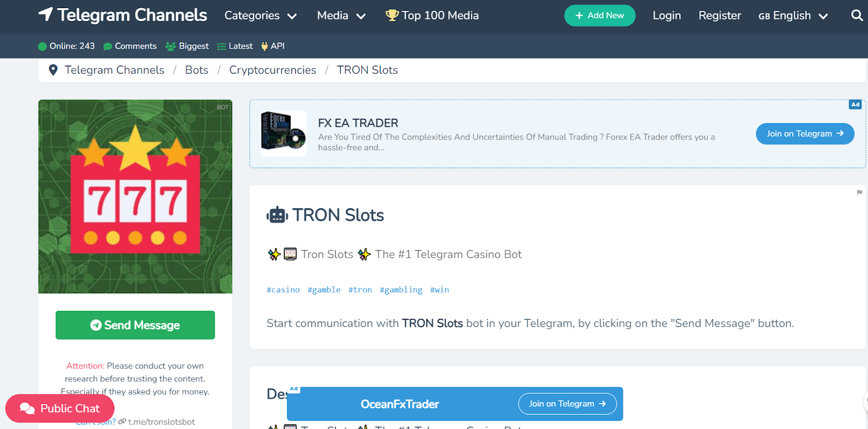868x429 pixels.
Task: Click the trophy icon beside Top 100 Media
Action: coord(392,15)
